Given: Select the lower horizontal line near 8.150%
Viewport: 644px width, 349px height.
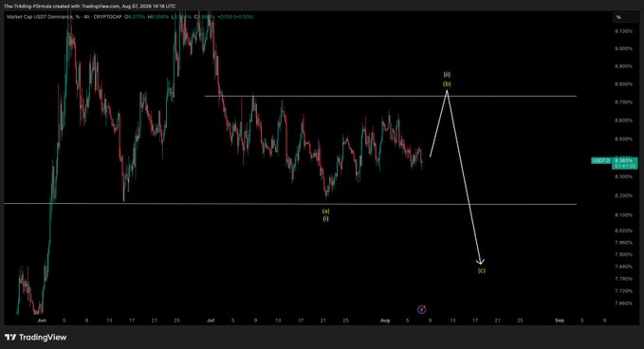Looking at the screenshot, I should pyautogui.click(x=290, y=204).
